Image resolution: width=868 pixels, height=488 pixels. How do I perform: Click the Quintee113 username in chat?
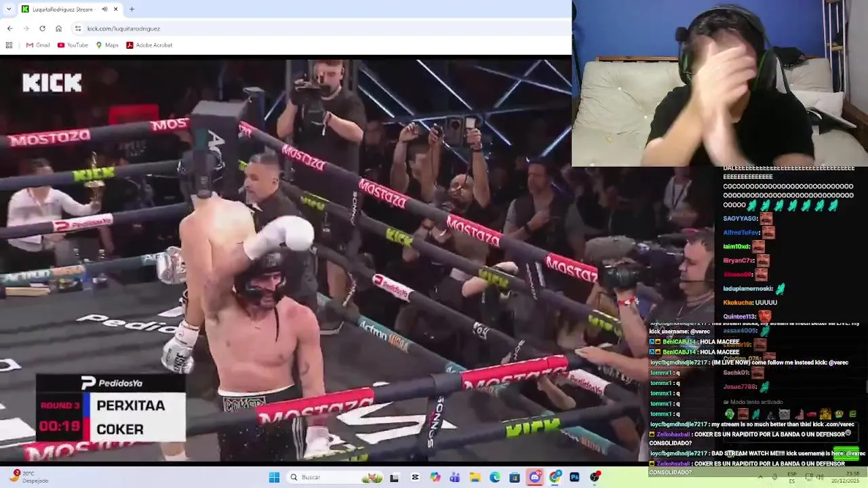point(739,317)
